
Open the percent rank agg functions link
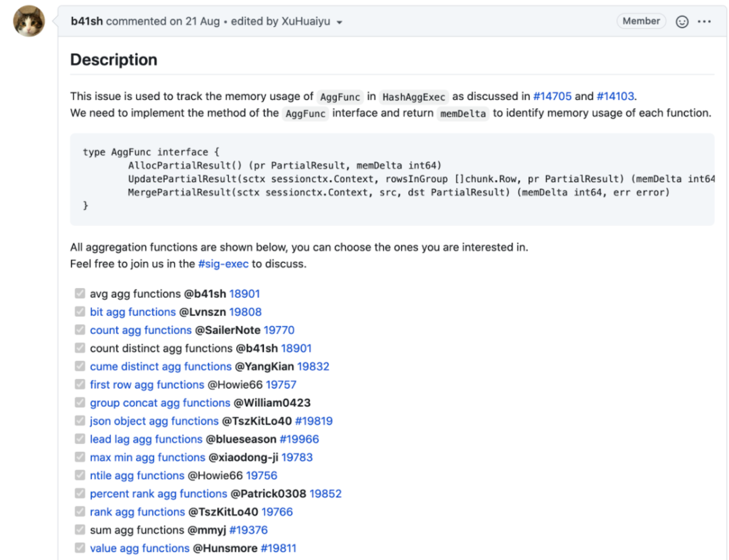[x=158, y=494]
